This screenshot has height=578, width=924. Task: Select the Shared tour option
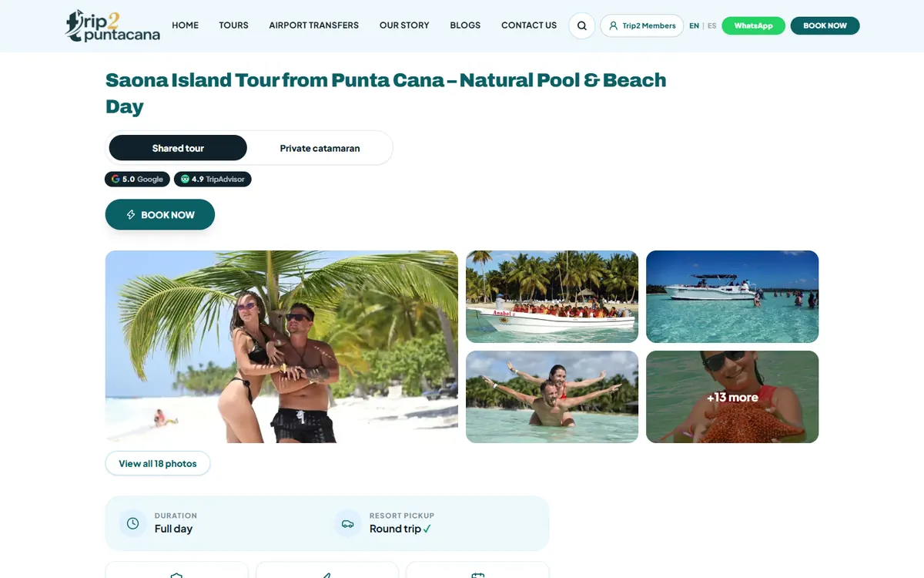point(178,148)
